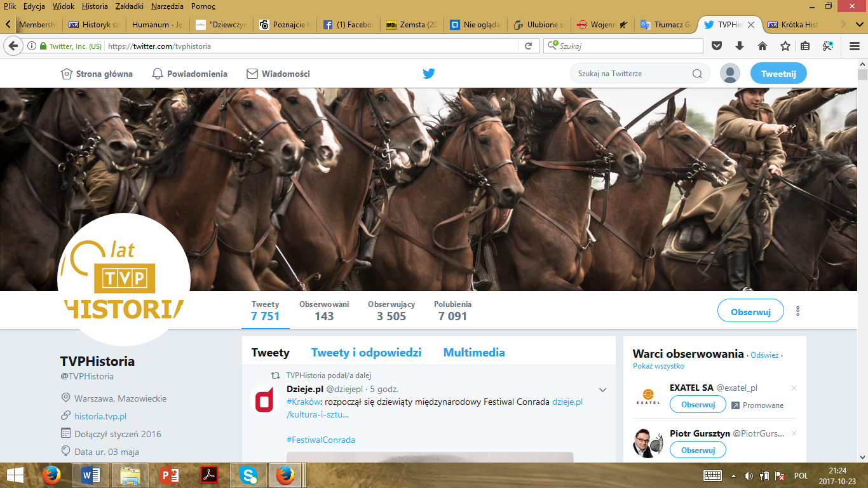
Task: Click the TVP Historia profile picture
Action: [x=124, y=280]
